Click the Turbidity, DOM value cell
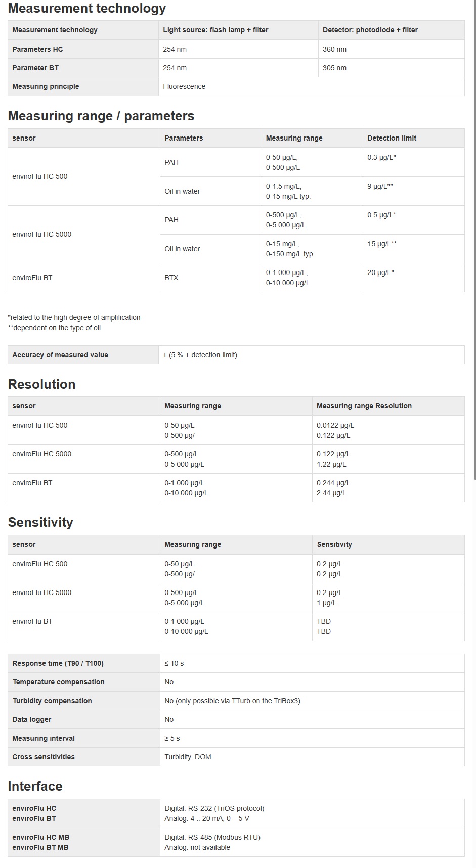This screenshot has width=476, height=868. pos(188,757)
